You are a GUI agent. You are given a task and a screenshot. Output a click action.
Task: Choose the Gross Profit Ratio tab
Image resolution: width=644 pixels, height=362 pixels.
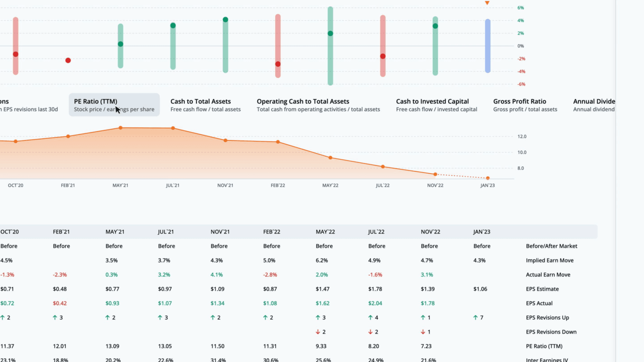click(x=525, y=105)
